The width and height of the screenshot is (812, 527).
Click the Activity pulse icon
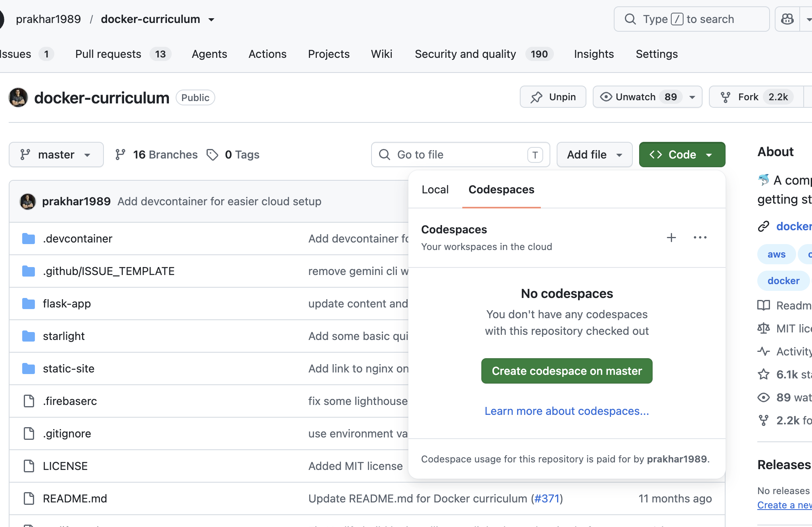coord(764,351)
